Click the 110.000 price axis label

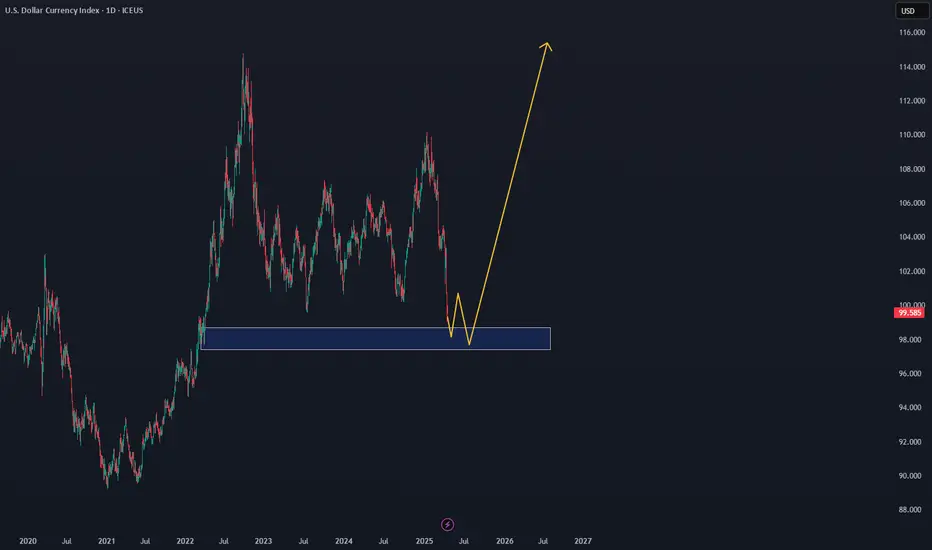tap(912, 135)
